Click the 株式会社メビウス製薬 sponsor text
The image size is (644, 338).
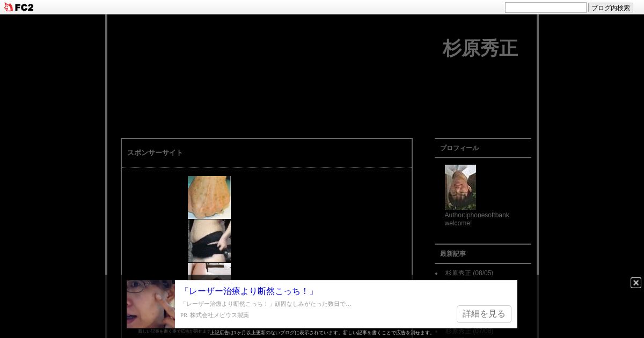(219, 315)
